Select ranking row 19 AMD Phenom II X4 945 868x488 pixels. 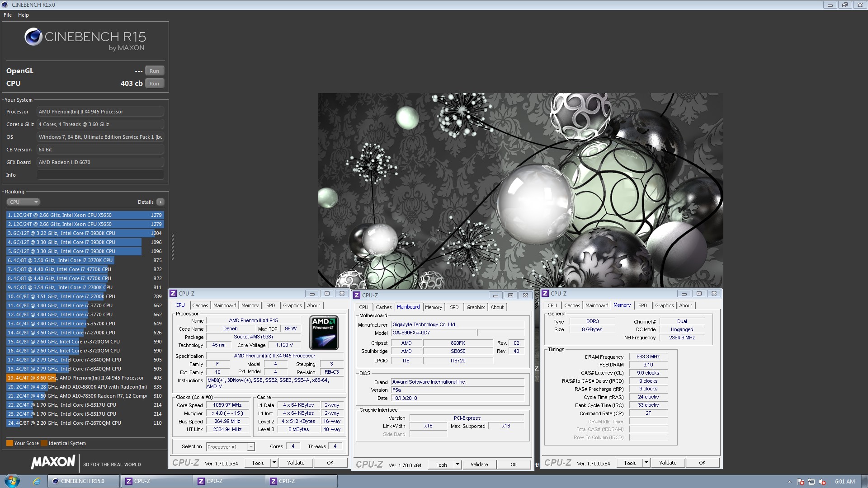tap(85, 378)
